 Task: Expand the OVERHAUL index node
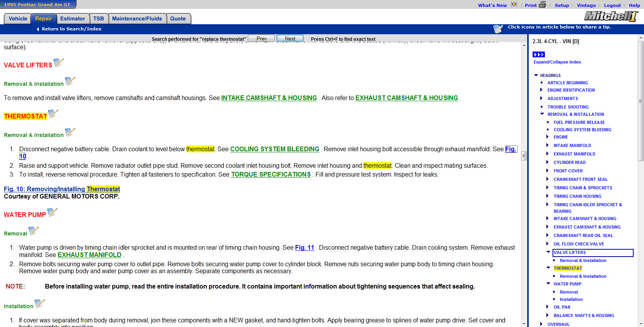[x=542, y=324]
